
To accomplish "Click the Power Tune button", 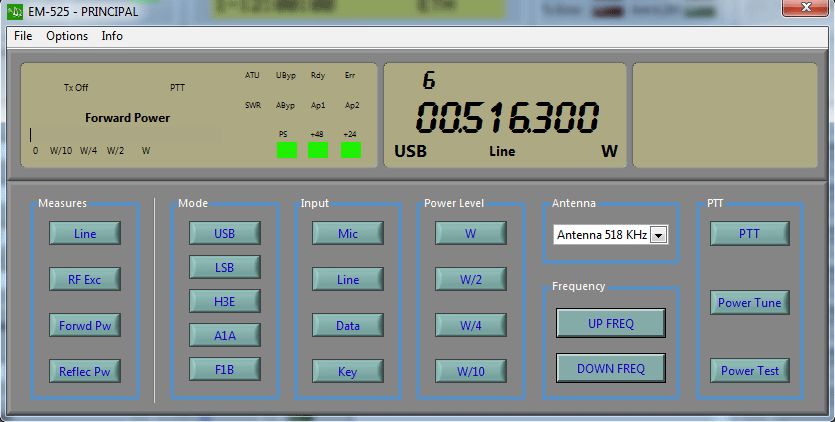I will (749, 302).
